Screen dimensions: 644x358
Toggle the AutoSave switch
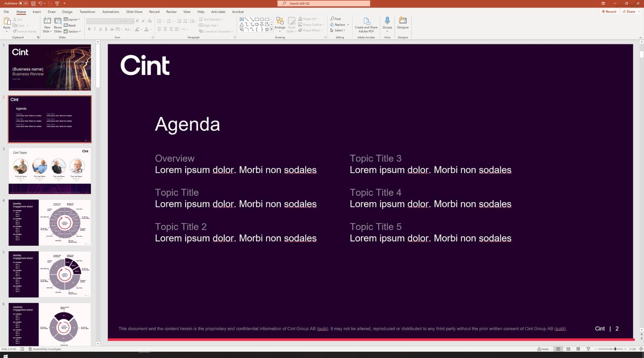point(23,3)
